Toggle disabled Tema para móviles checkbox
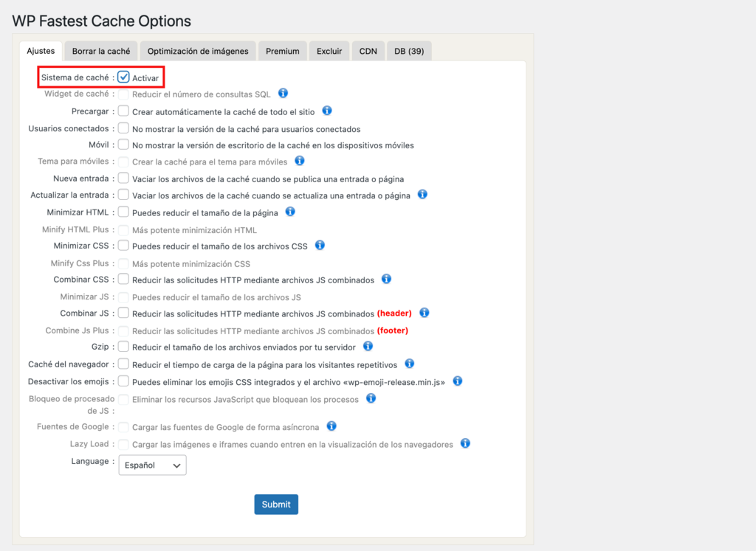The width and height of the screenshot is (756, 551). coord(123,162)
